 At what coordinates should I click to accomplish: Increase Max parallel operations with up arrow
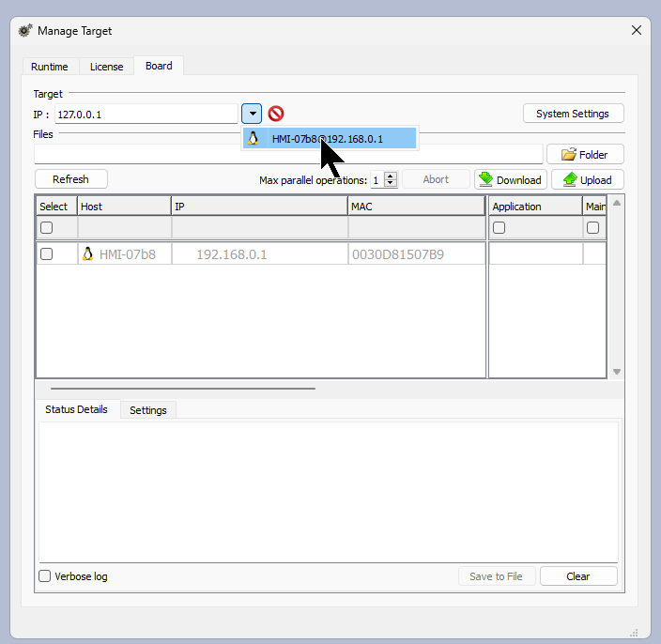pos(391,176)
